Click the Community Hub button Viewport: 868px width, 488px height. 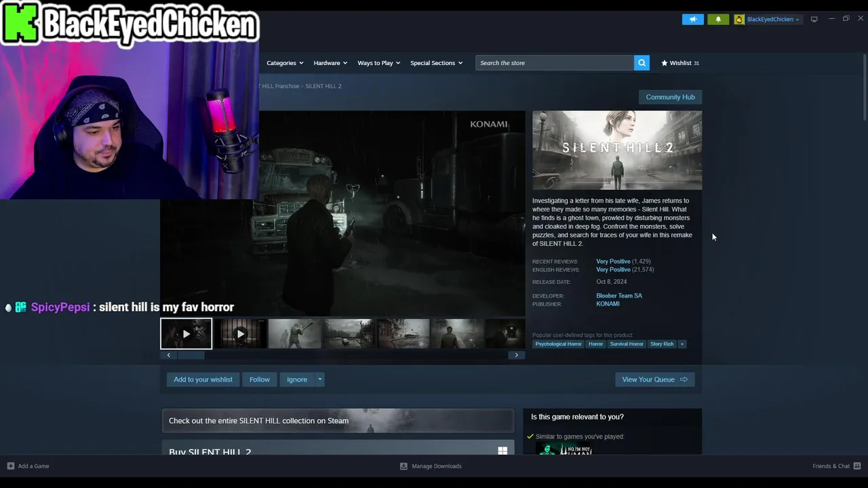(670, 97)
